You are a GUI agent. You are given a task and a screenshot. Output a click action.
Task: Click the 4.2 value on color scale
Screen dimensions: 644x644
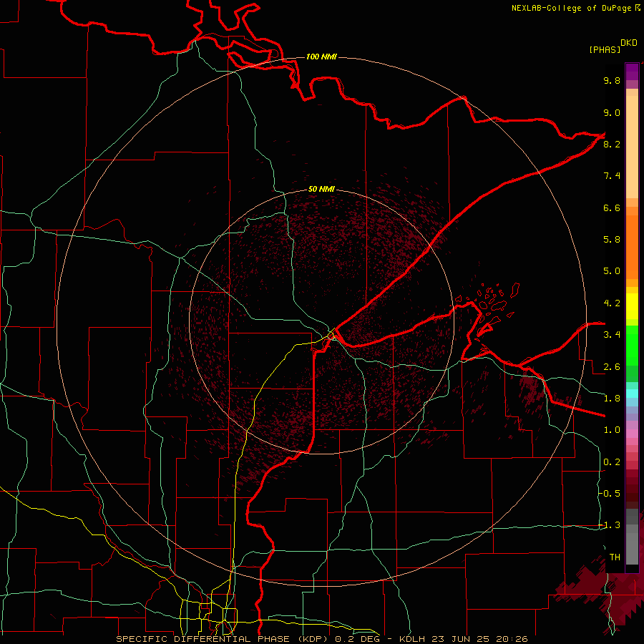612,303
